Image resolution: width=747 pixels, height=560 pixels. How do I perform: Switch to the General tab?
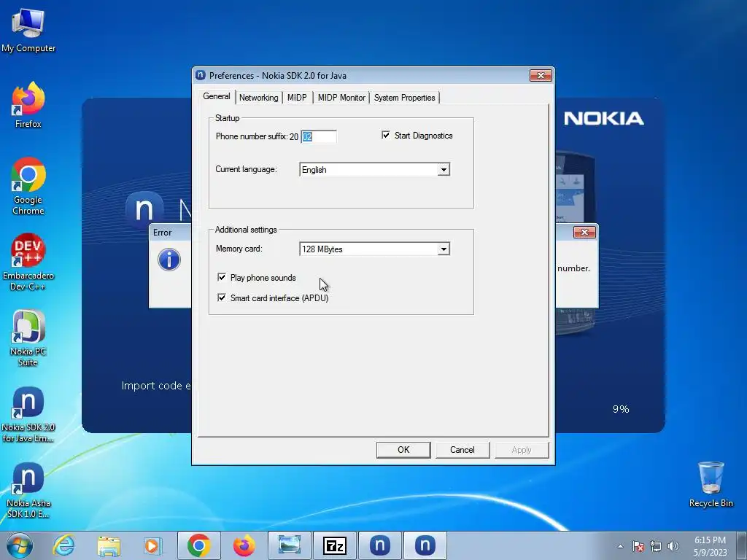click(x=216, y=96)
